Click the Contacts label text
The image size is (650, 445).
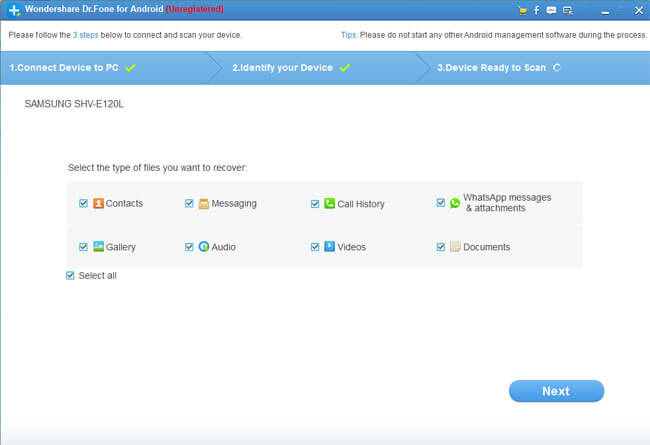(x=124, y=203)
